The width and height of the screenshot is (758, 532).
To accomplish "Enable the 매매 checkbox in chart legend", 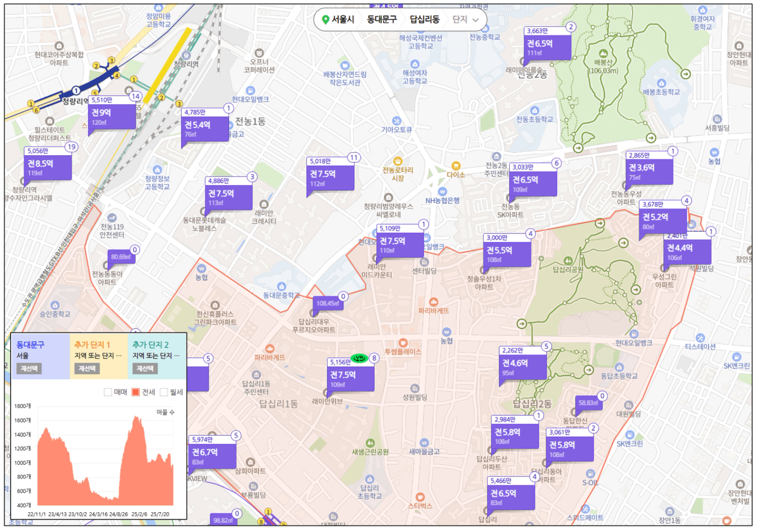I will pos(108,392).
